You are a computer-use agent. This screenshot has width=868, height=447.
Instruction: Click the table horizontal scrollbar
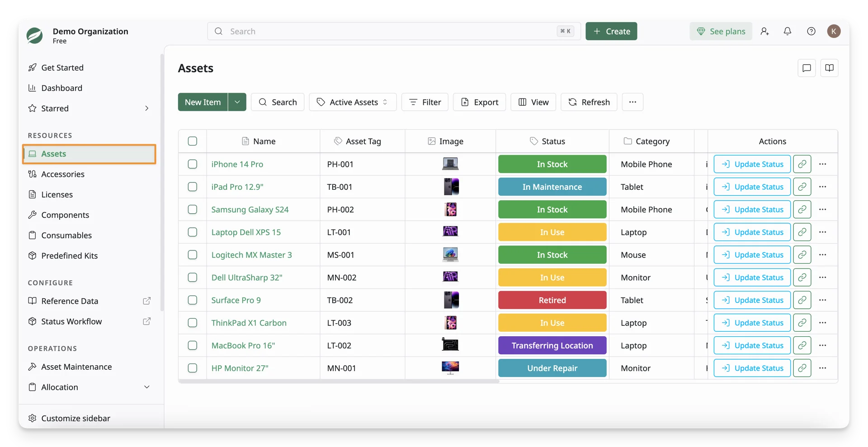[339, 381]
